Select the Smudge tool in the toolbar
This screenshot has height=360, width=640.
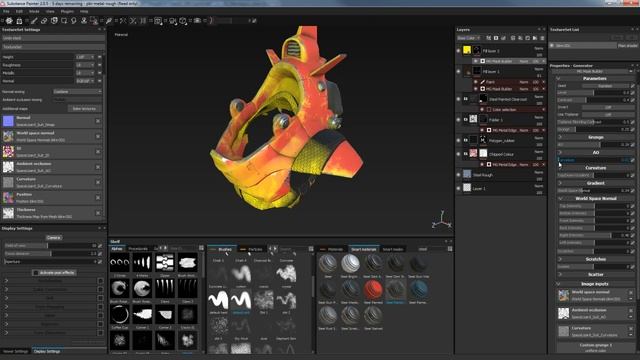(x=74, y=20)
